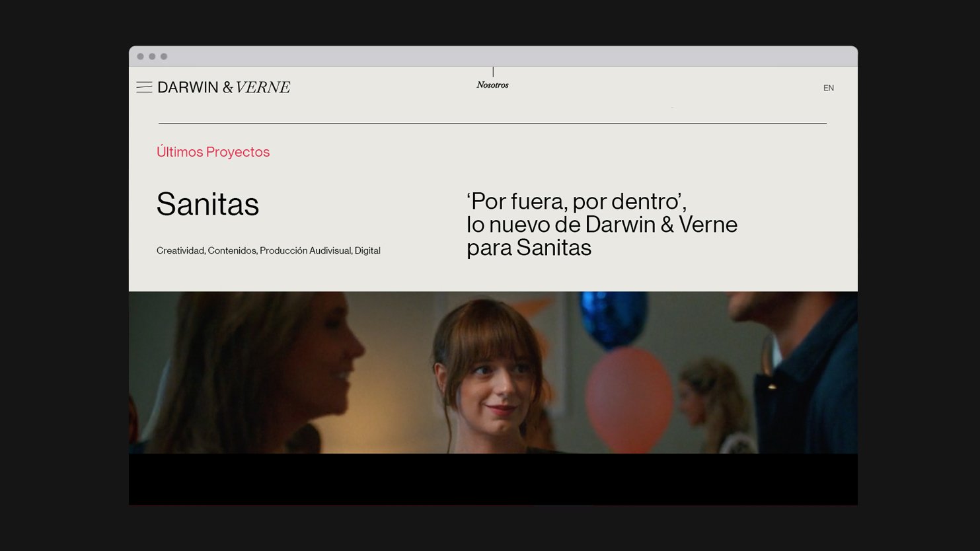
Task: Click the red window close dot
Action: 140,56
